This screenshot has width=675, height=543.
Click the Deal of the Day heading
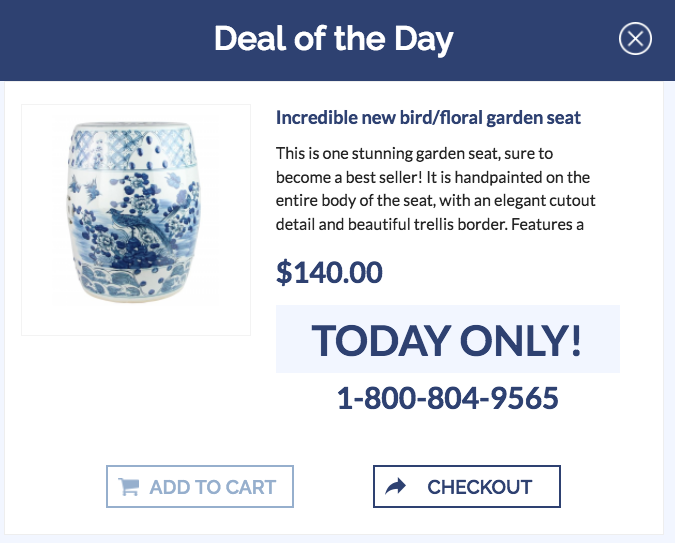(x=334, y=40)
